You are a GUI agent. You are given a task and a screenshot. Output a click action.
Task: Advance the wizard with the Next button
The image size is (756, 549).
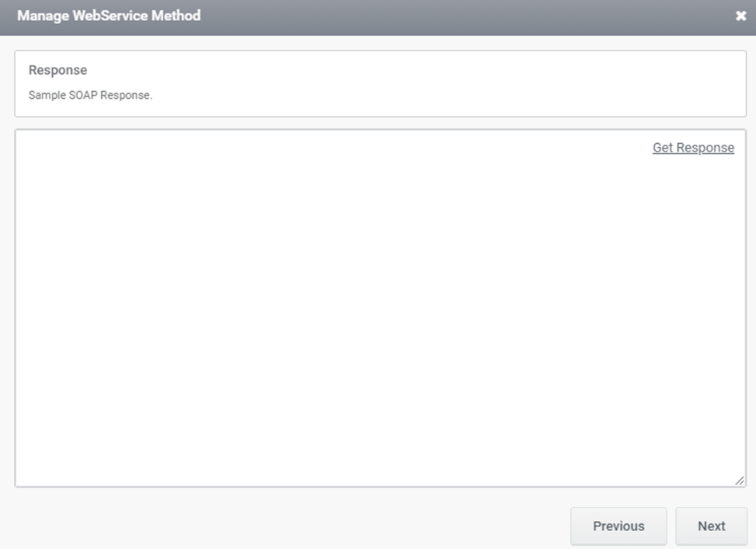pyautogui.click(x=711, y=526)
